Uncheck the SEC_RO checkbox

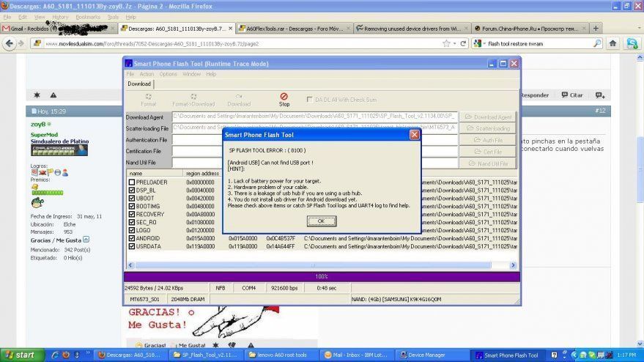132,222
